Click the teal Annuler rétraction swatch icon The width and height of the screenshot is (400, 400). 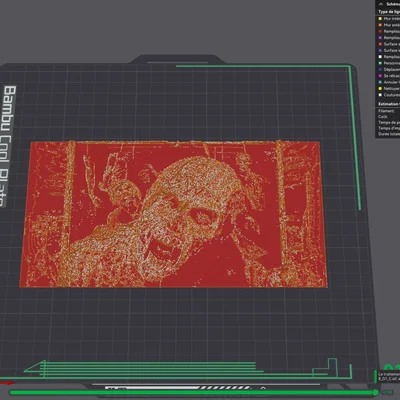click(x=380, y=82)
